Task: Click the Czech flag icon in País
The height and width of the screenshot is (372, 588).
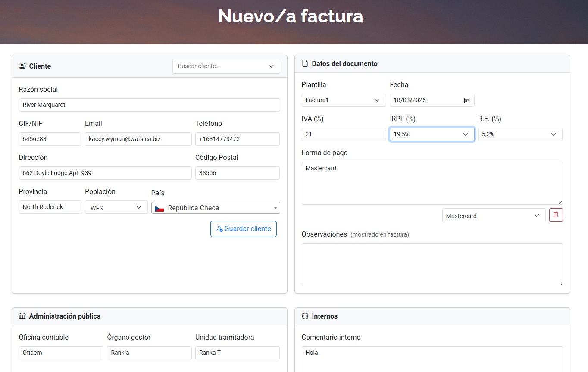Action: point(160,208)
